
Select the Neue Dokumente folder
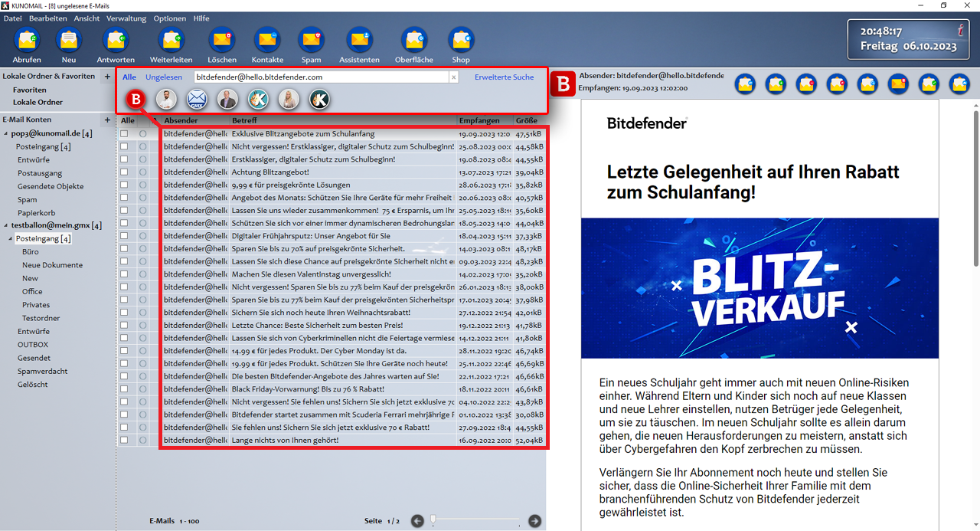(x=52, y=265)
